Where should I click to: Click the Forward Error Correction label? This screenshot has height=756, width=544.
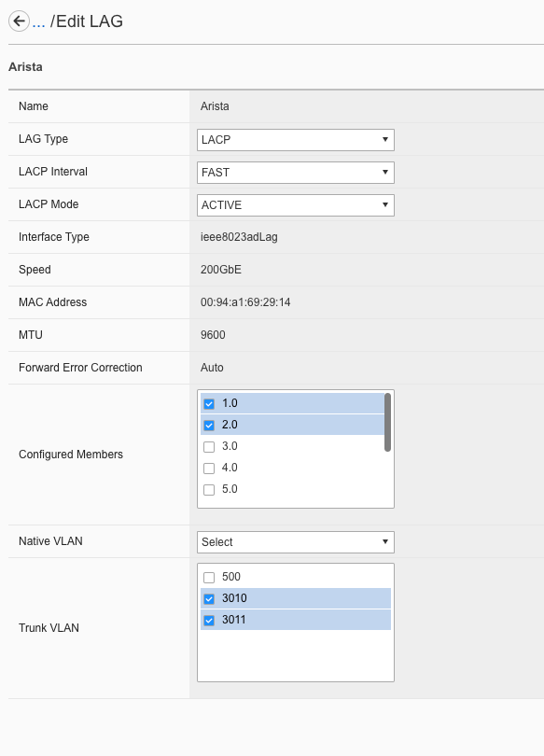(x=80, y=368)
